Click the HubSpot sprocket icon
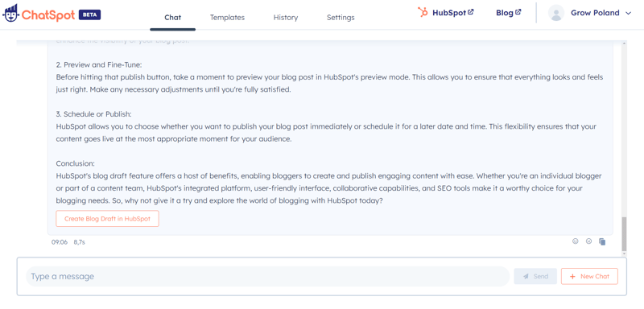This screenshot has height=309, width=644. pos(423,12)
